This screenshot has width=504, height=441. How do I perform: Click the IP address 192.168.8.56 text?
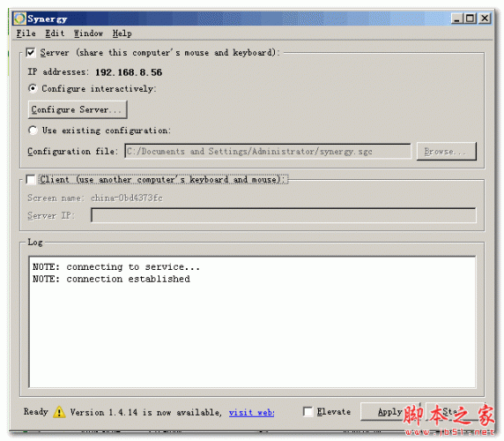coord(129,72)
